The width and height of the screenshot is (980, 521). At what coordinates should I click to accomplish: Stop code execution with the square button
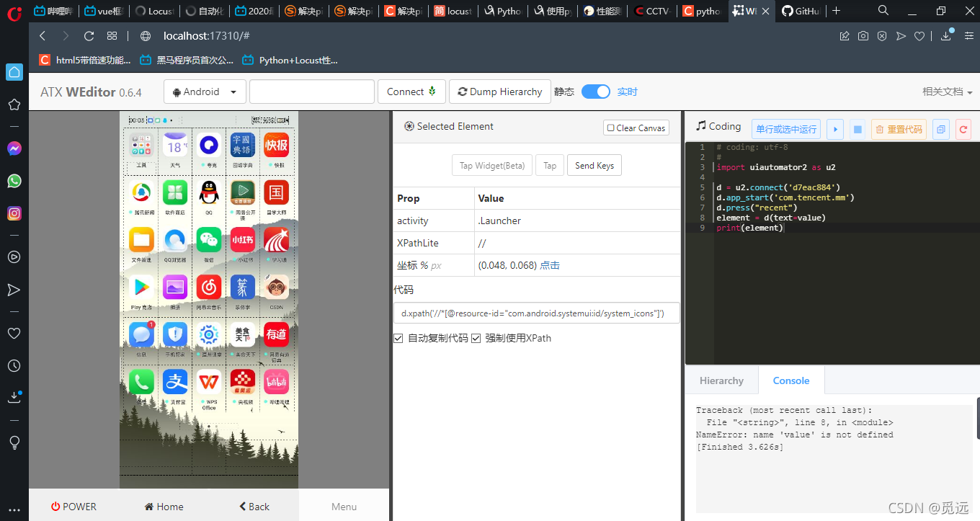857,129
